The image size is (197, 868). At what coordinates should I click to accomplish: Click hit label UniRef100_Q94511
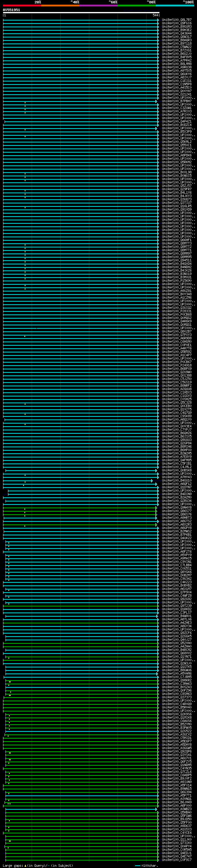[x=177, y=260]
